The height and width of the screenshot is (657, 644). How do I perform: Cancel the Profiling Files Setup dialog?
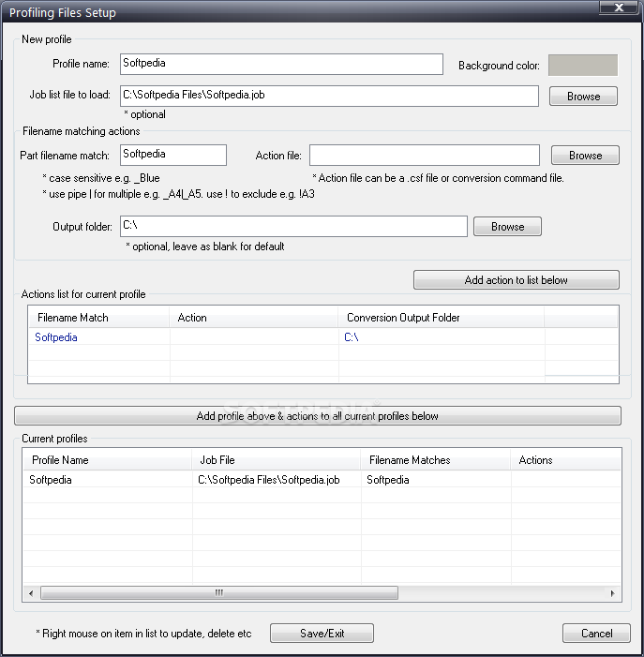click(596, 634)
